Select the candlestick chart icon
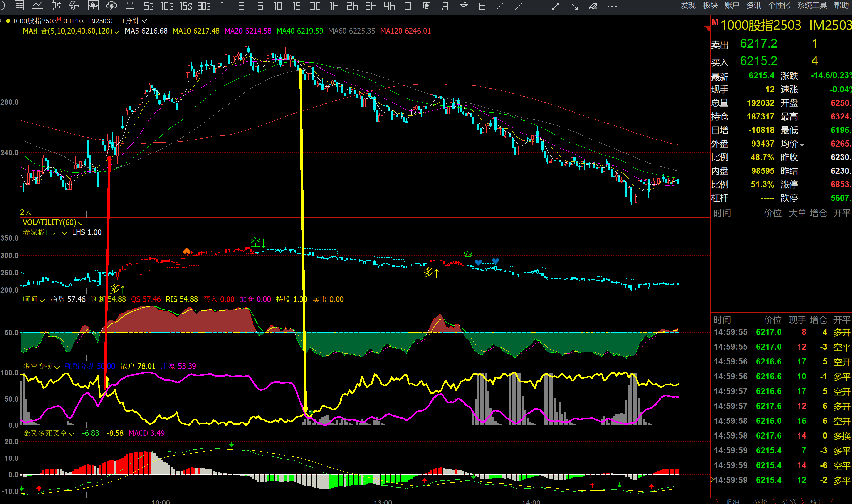Viewport: 852px width, 504px height. (56, 6)
